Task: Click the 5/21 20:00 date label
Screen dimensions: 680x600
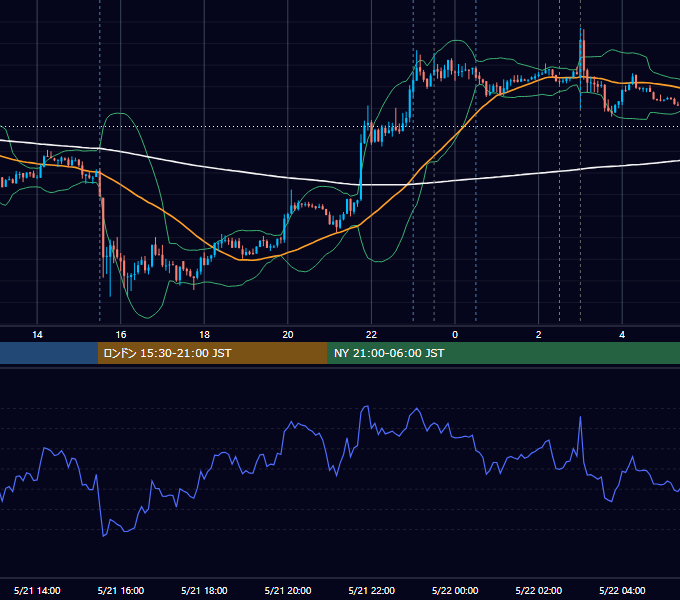Action: (x=288, y=590)
